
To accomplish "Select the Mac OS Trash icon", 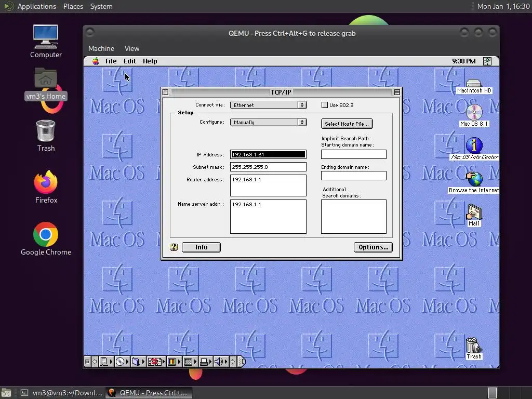I will coord(474,348).
